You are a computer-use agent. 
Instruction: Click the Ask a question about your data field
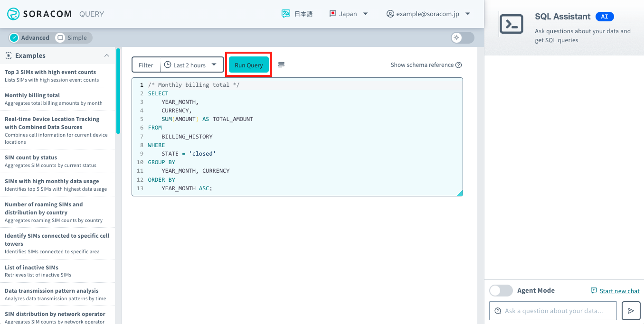tap(552, 311)
